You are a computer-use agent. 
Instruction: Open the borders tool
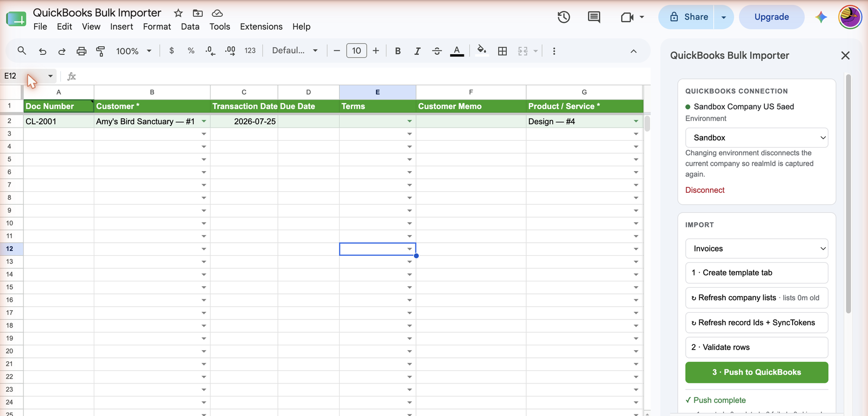point(502,51)
